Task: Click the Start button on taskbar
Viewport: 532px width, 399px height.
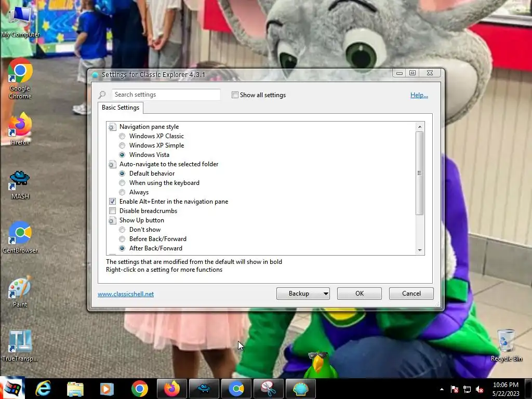Action: tap(12, 388)
